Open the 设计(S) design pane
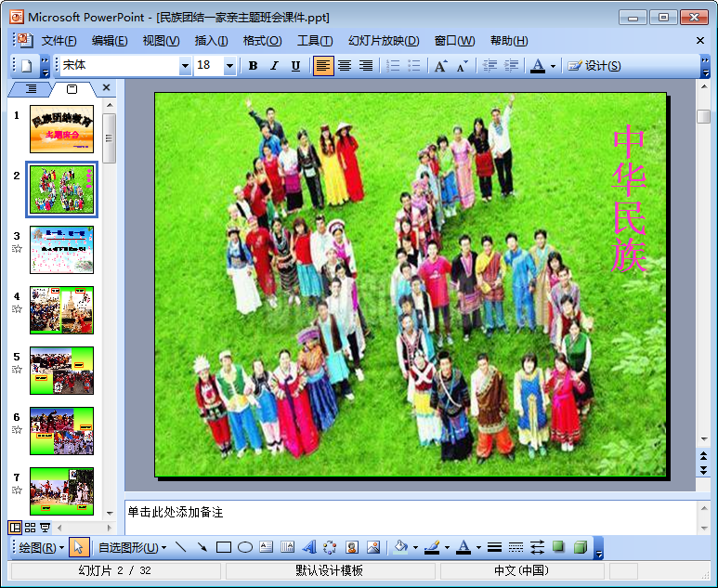718x588 pixels. pos(594,66)
